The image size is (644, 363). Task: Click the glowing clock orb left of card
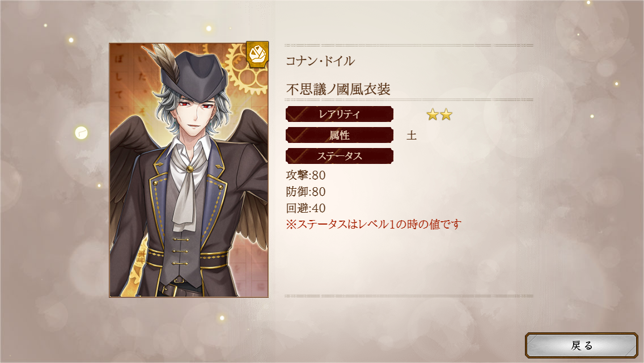point(81,133)
